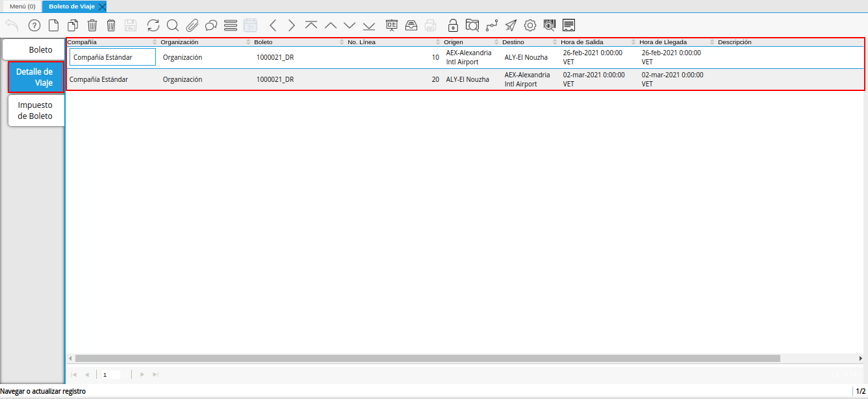Open the Chat speech bubbles icon
The image size is (868, 399).
tap(211, 25)
